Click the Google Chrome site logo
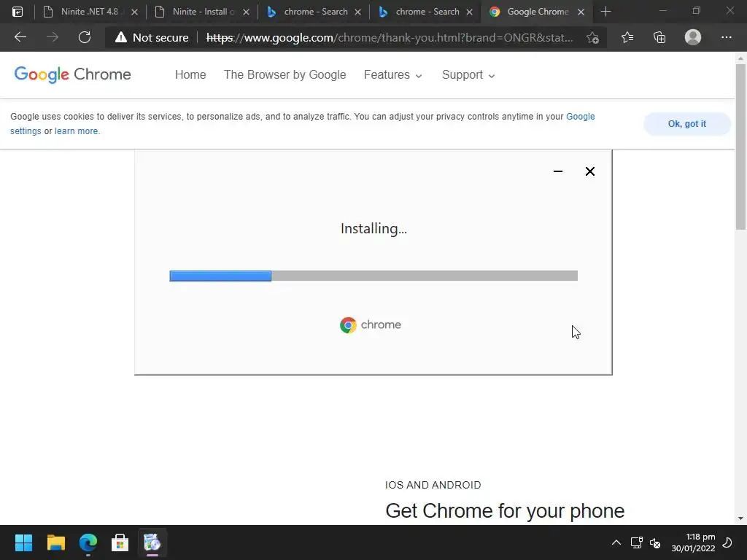This screenshot has height=560, width=747. pyautogui.click(x=72, y=74)
